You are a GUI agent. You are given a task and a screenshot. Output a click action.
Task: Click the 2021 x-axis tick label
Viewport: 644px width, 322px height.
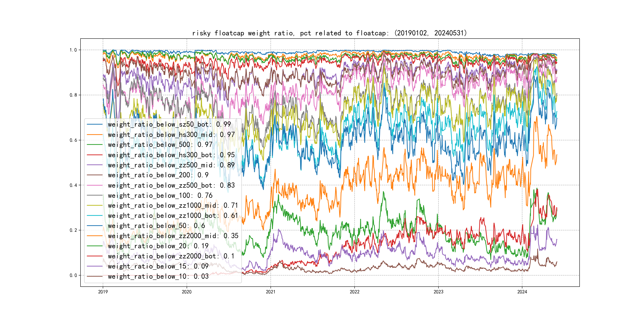click(x=271, y=292)
